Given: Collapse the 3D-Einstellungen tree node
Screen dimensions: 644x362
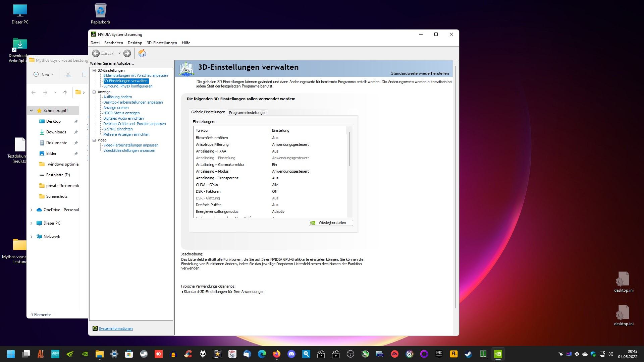Looking at the screenshot, I should (94, 70).
